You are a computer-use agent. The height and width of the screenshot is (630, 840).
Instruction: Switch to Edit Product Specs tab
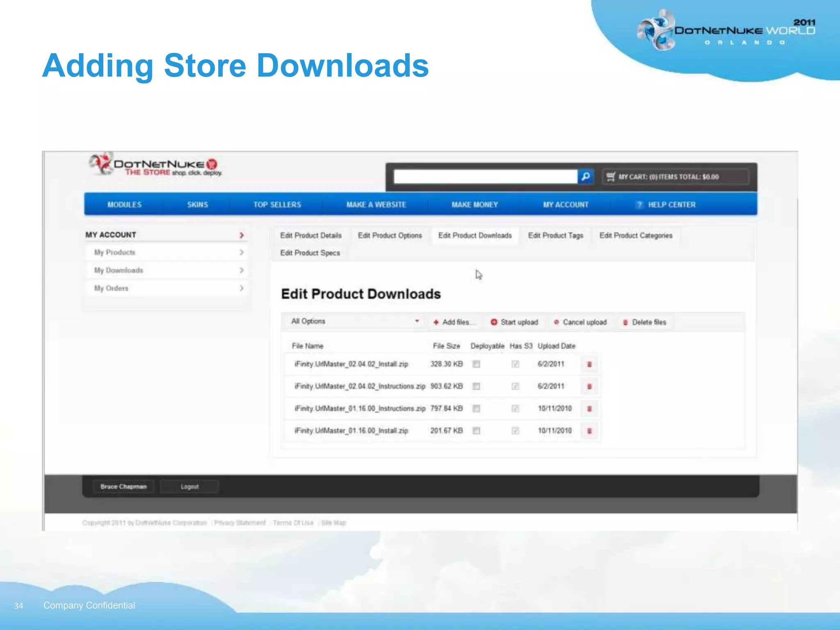[310, 253]
